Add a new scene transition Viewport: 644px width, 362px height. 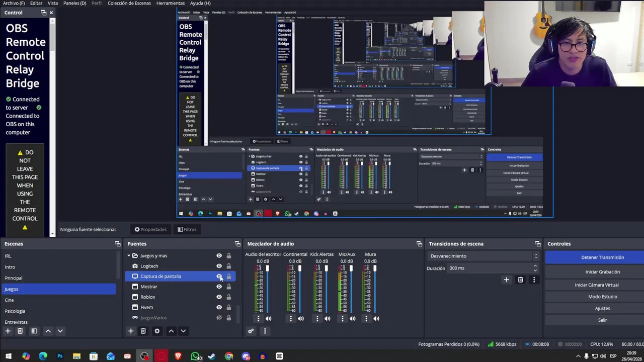click(x=507, y=280)
